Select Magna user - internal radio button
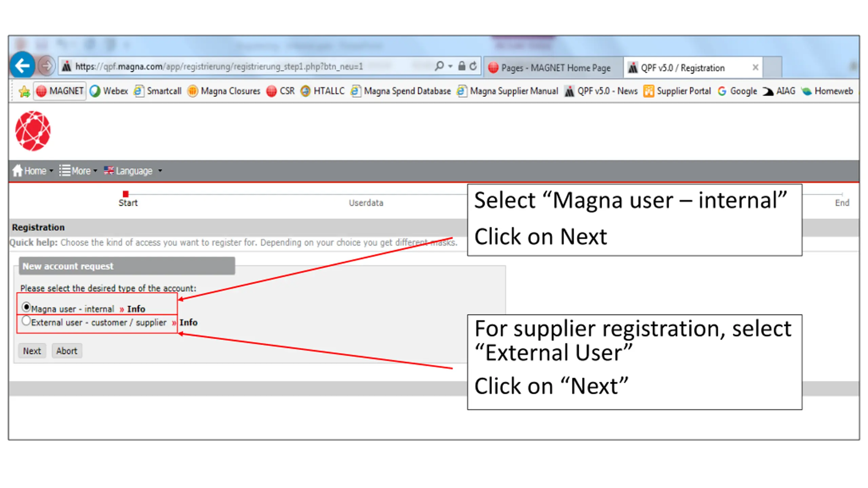The width and height of the screenshot is (868, 488). [26, 307]
